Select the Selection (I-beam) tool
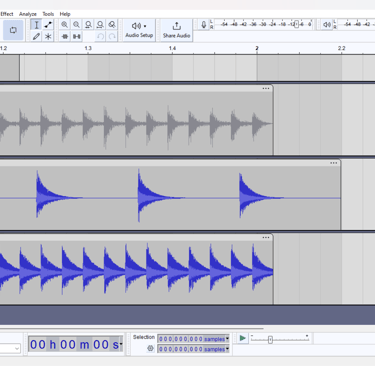The height and width of the screenshot is (366, 375). coord(36,25)
